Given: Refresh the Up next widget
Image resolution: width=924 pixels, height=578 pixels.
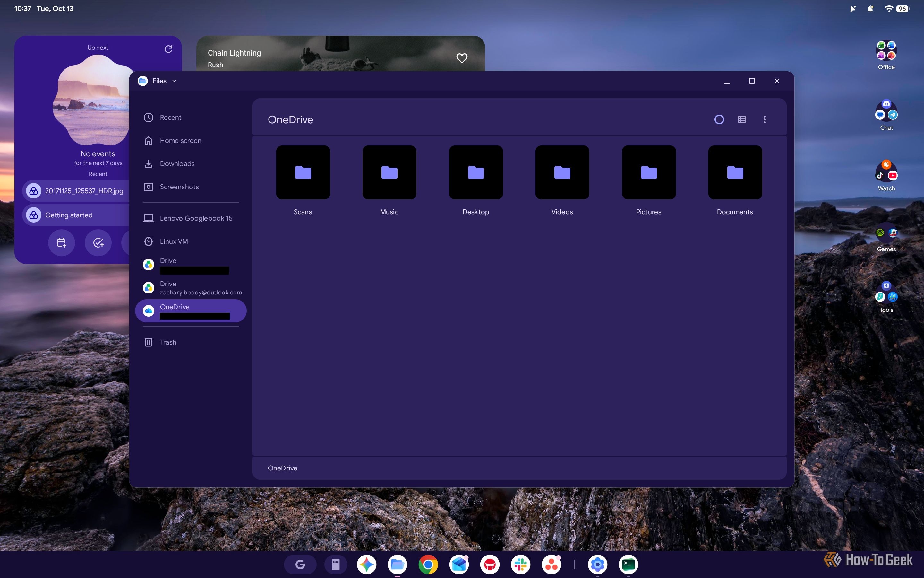Looking at the screenshot, I should 168,49.
